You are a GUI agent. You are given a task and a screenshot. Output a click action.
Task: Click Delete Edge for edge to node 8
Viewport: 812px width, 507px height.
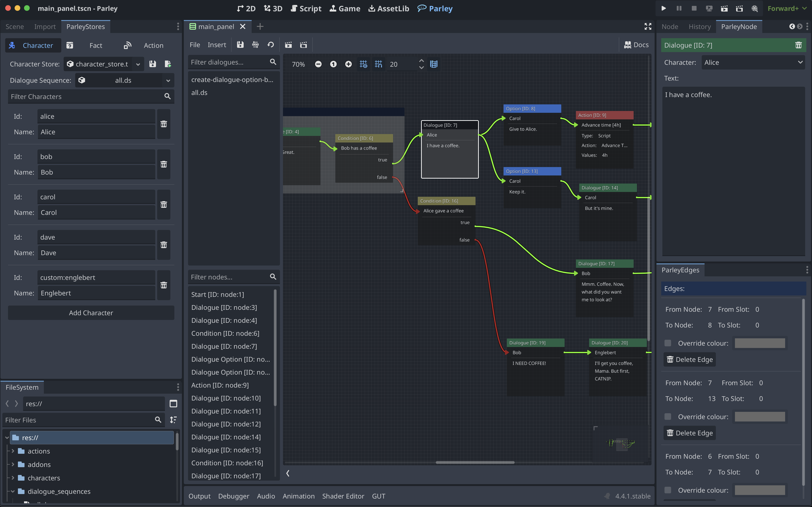pos(689,360)
